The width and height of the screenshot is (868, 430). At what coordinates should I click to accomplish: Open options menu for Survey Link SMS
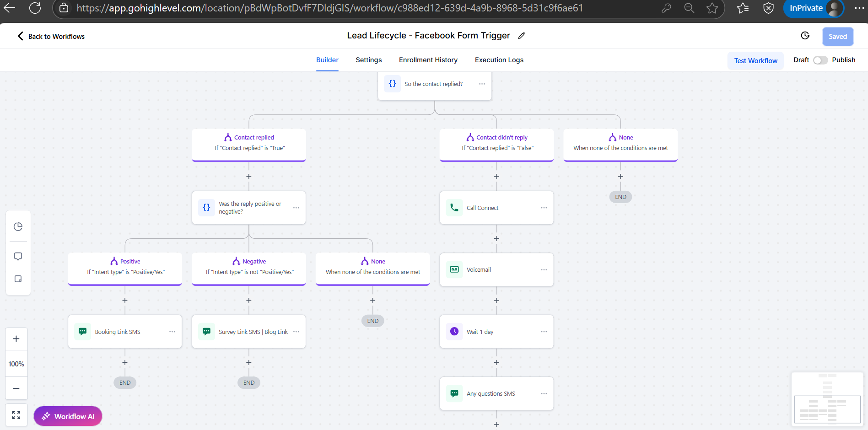coord(296,332)
